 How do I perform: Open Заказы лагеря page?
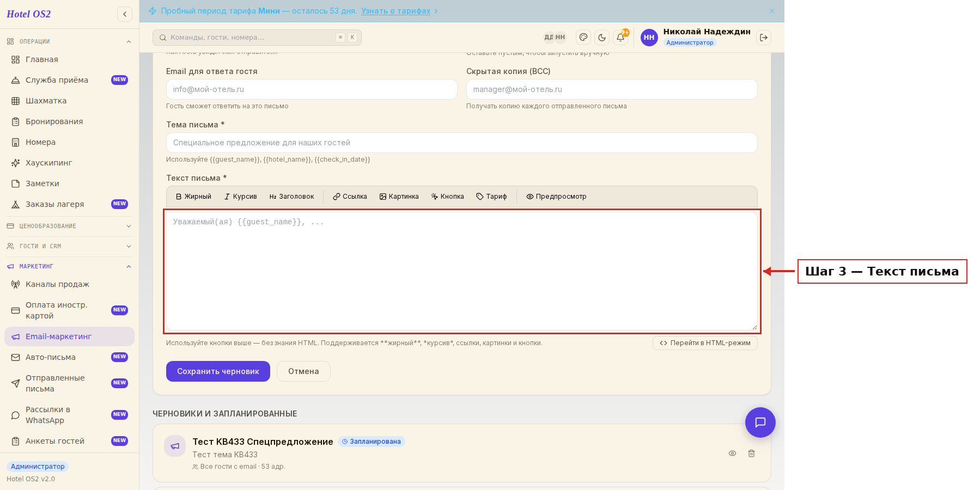point(69,204)
